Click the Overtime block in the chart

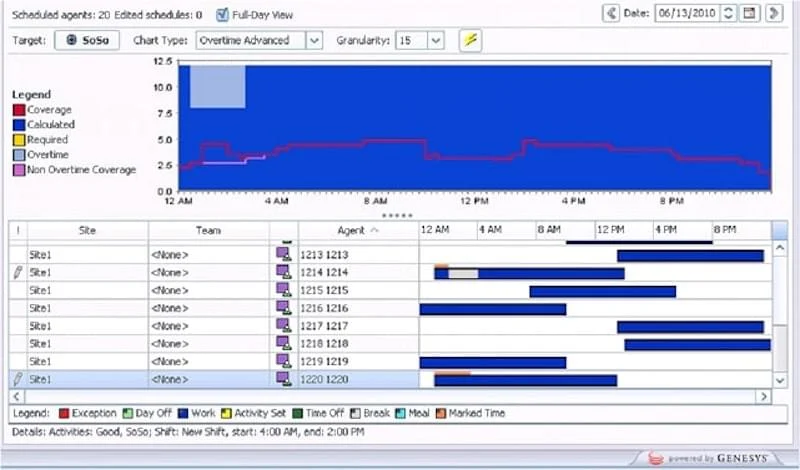coord(217,87)
